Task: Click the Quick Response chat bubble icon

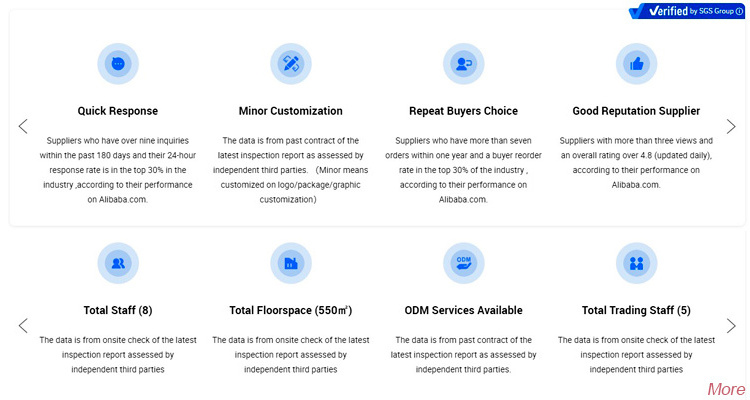Action: click(118, 64)
